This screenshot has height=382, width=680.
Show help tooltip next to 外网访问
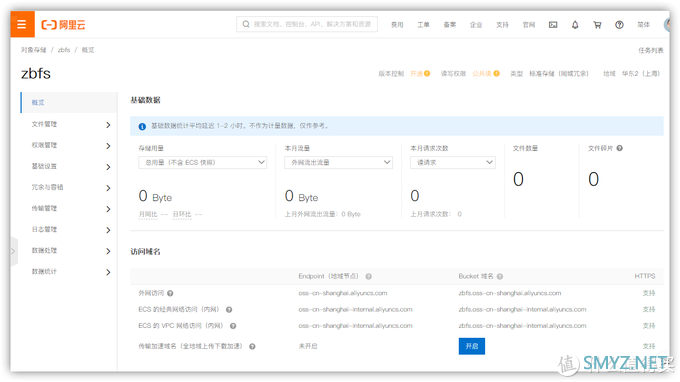170,294
